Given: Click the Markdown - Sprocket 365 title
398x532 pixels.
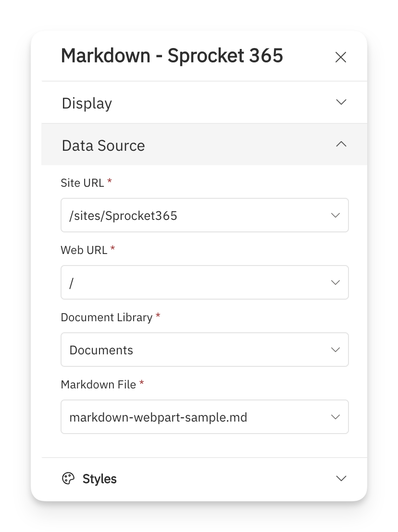Looking at the screenshot, I should tap(172, 56).
